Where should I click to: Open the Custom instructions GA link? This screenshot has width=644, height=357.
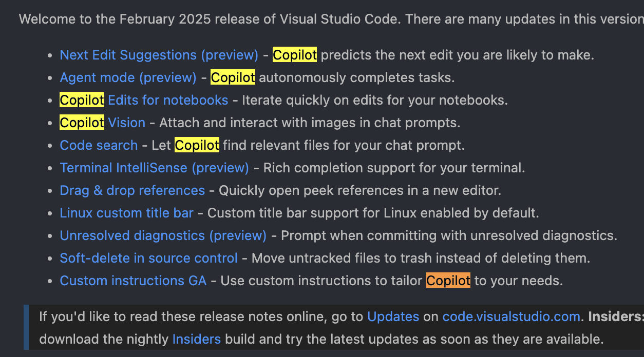coord(134,281)
